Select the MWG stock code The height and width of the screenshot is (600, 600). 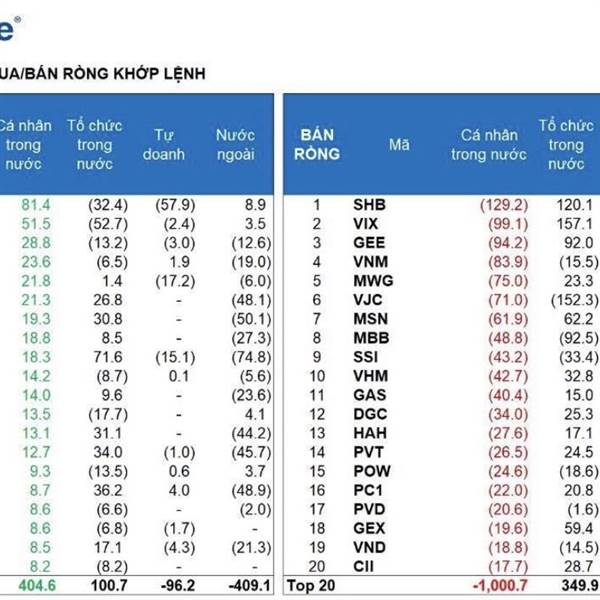pos(373,281)
